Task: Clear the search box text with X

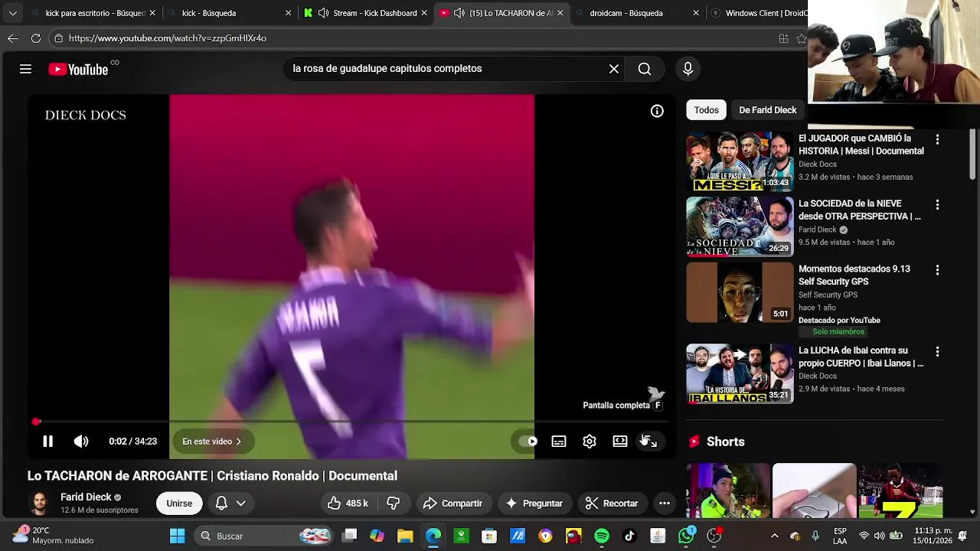Action: coord(614,69)
